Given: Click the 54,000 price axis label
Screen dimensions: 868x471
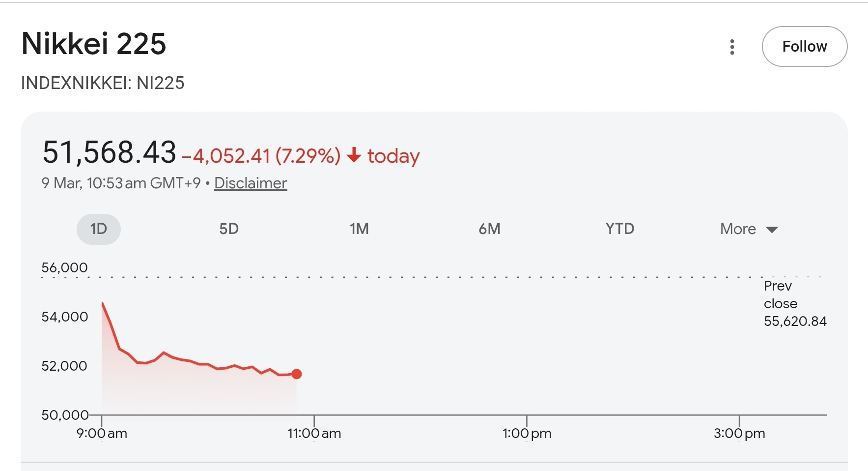Looking at the screenshot, I should point(64,317).
